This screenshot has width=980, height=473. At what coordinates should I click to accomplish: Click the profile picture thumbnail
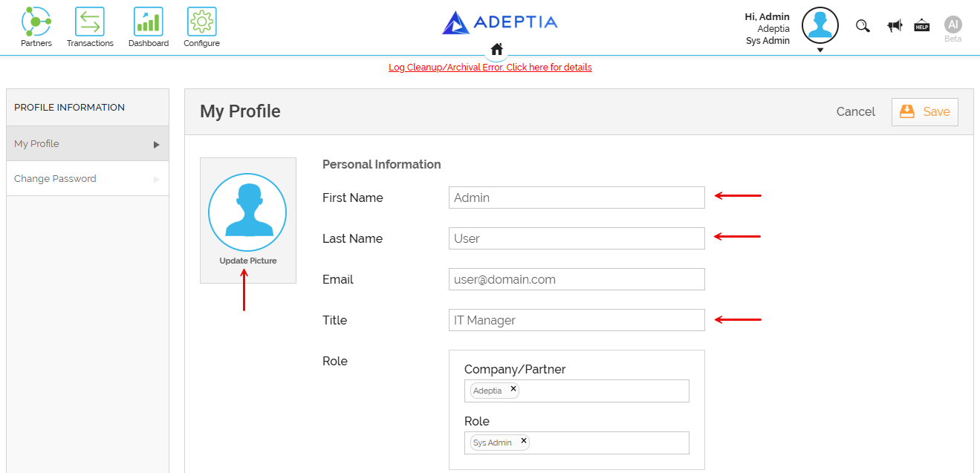(x=247, y=213)
